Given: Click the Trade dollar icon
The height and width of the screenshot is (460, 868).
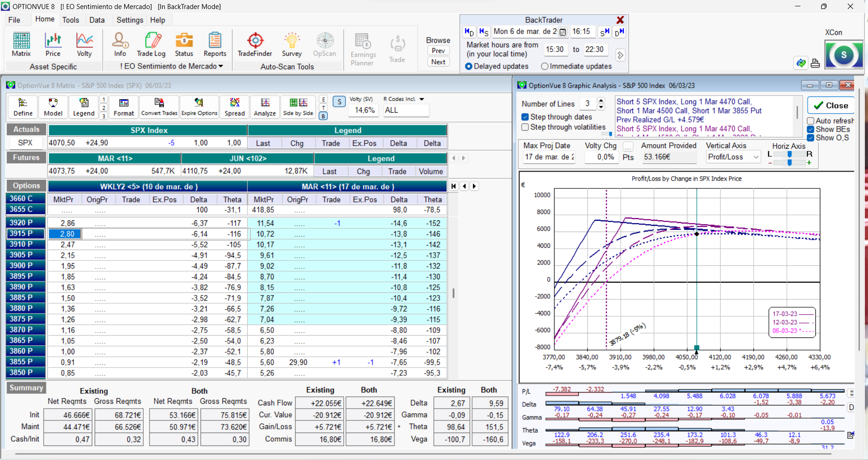Looking at the screenshot, I should click(x=397, y=49).
